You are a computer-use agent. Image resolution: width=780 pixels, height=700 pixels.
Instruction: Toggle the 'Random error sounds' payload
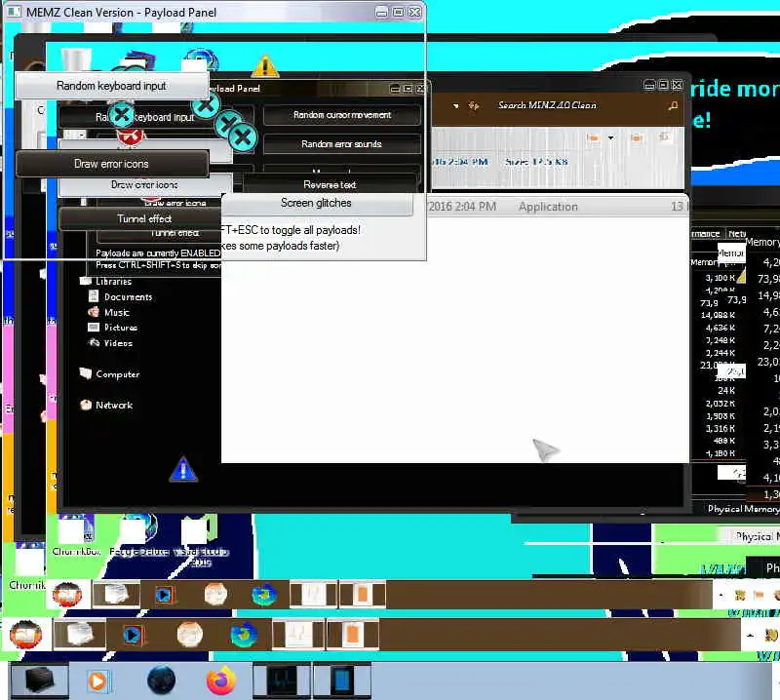pyautogui.click(x=342, y=143)
